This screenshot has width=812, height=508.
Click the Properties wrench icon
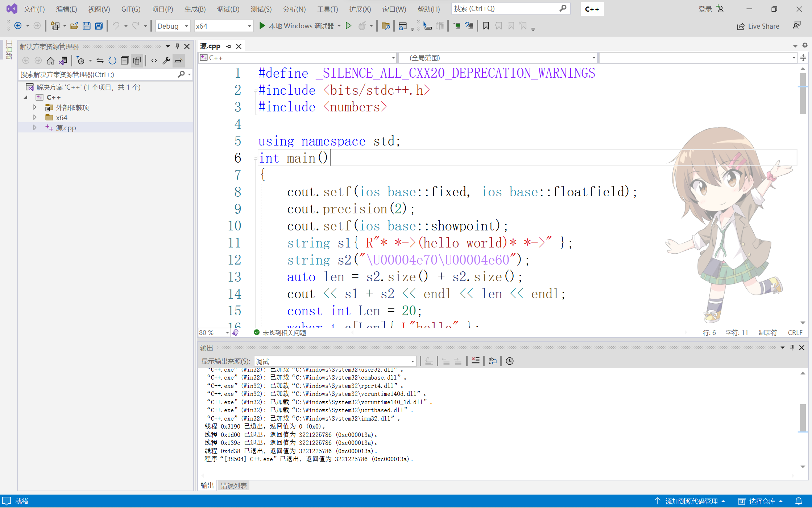[166, 61]
